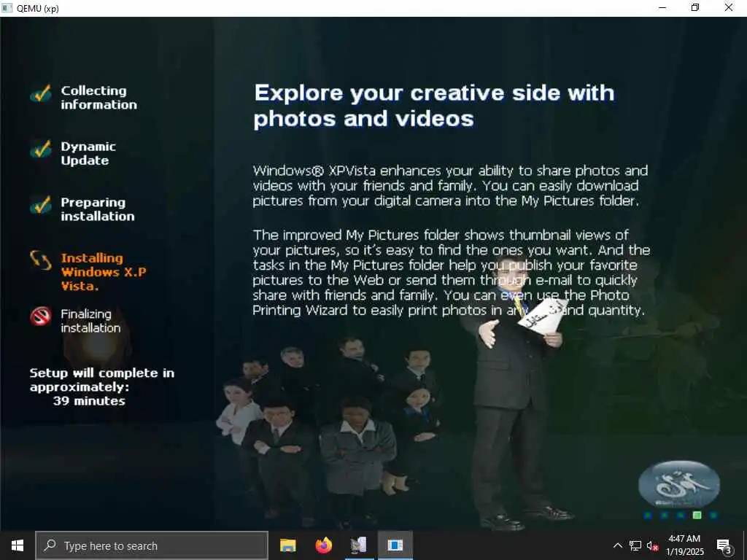Open the Windows Start menu

(x=18, y=545)
